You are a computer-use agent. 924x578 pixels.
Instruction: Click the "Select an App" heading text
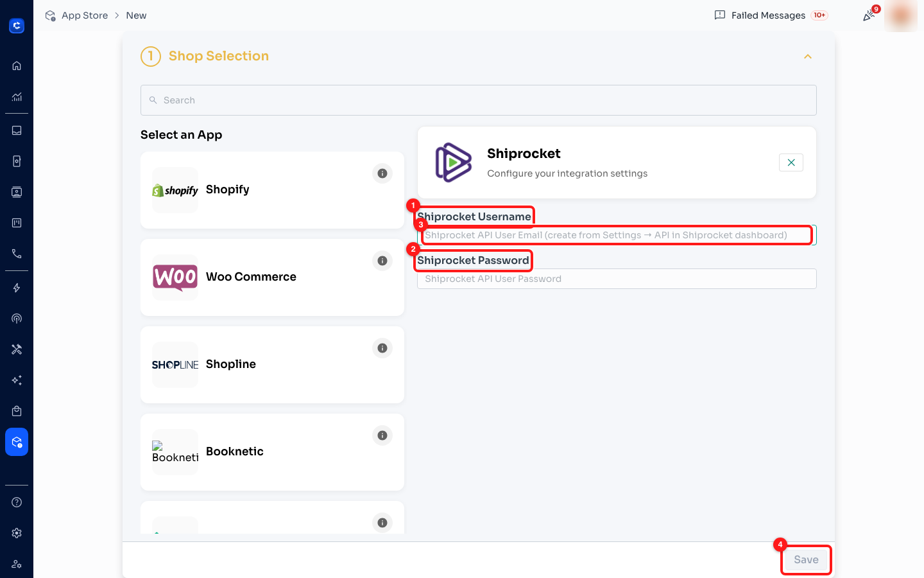click(182, 135)
